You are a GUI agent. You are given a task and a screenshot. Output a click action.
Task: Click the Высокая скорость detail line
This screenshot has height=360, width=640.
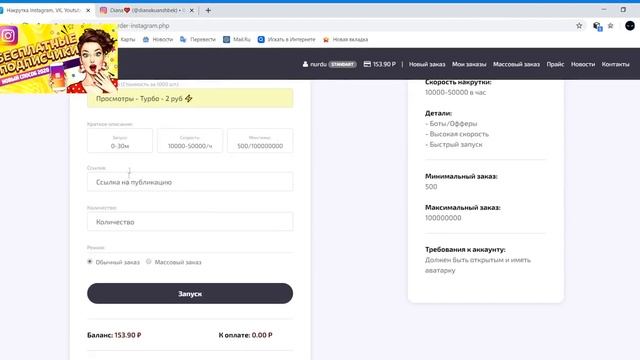[457, 134]
